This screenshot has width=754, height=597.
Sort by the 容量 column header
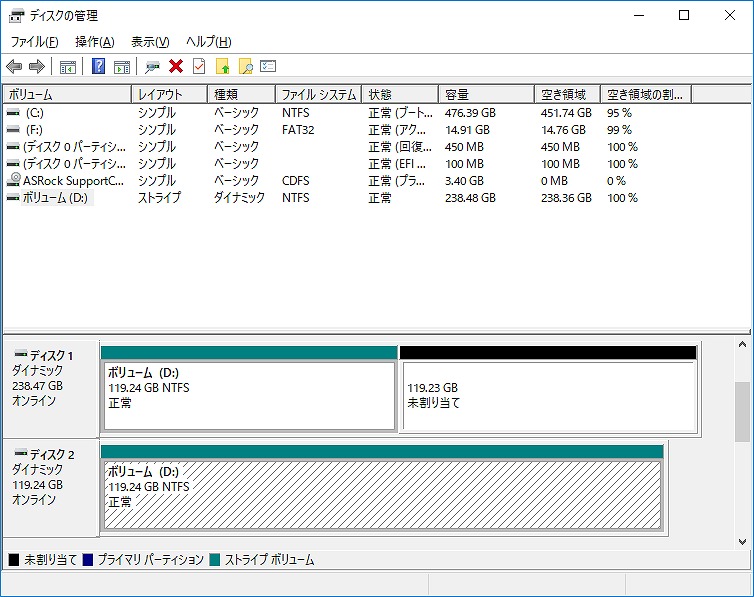487,95
